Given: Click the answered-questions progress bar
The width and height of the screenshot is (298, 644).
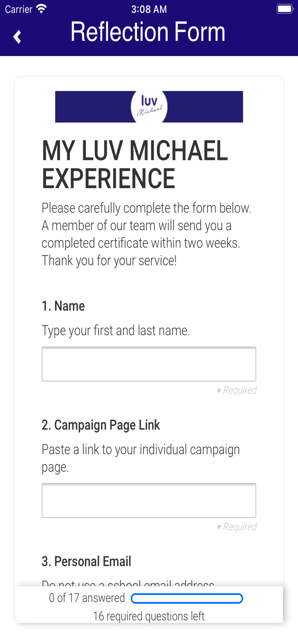Looking at the screenshot, I should tap(187, 598).
